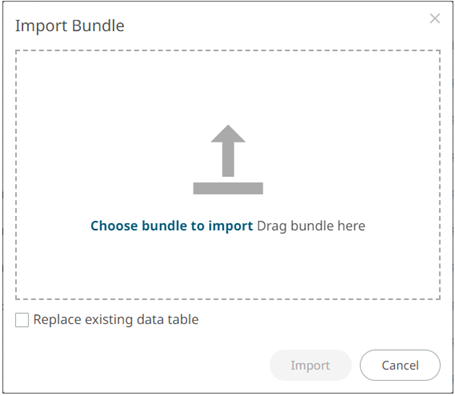This screenshot has width=455, height=396.
Task: Click the Drag bundle here text
Action: pyautogui.click(x=311, y=226)
